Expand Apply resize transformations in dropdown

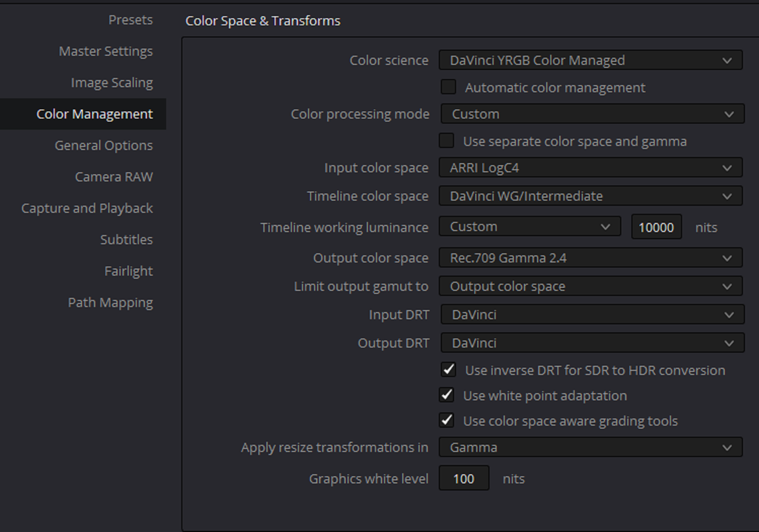coord(591,448)
